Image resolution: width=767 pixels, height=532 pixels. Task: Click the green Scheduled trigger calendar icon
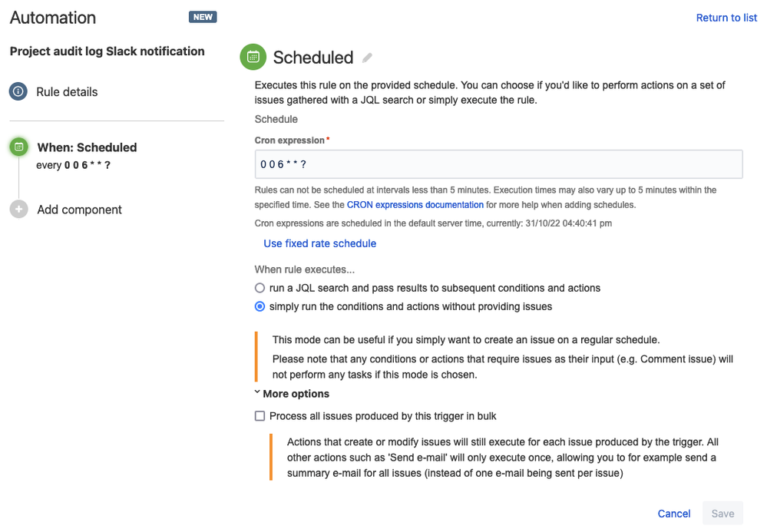pos(253,57)
